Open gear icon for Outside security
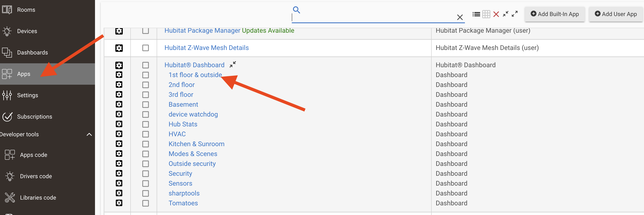The height and width of the screenshot is (215, 644). tap(119, 164)
